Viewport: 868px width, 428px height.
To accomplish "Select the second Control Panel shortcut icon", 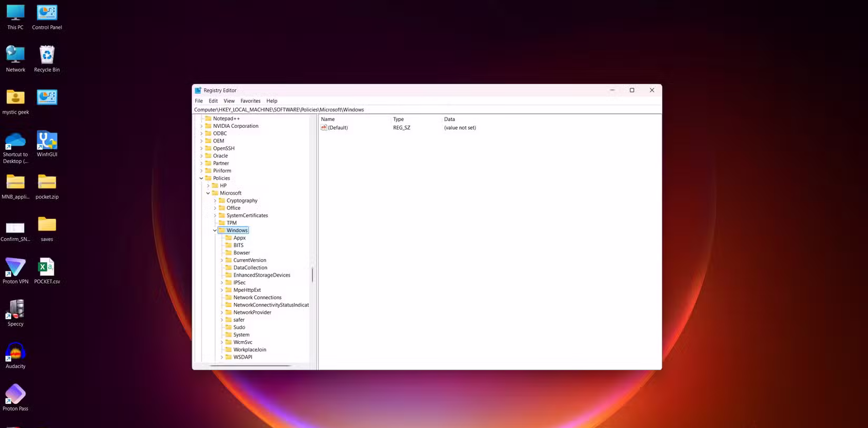I will 47,97.
